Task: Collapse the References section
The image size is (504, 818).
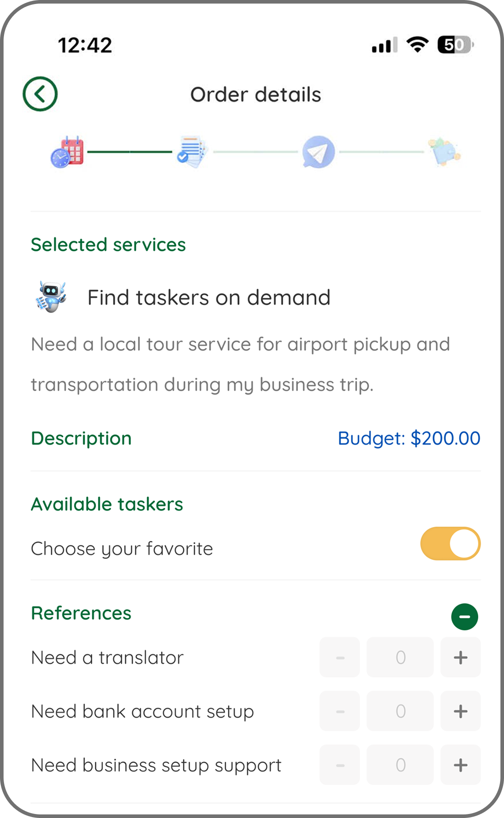Action: pos(464,617)
